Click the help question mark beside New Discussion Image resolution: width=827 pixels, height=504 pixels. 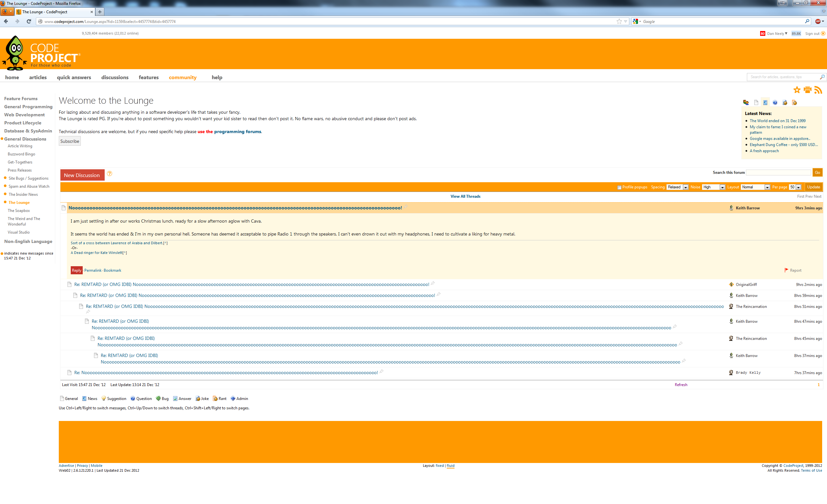click(110, 173)
